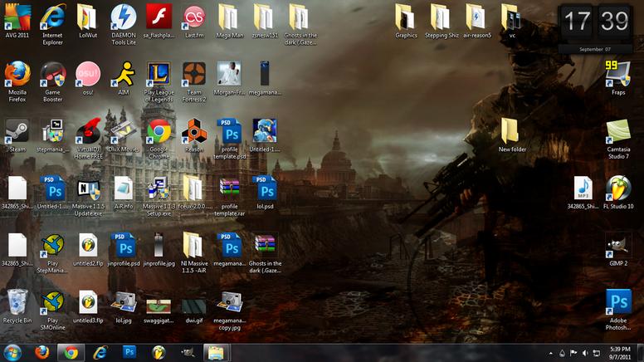Viewport: 644px width, 362px height.
Task: Open the 342865_Shi... MP3 file
Action: 583,192
